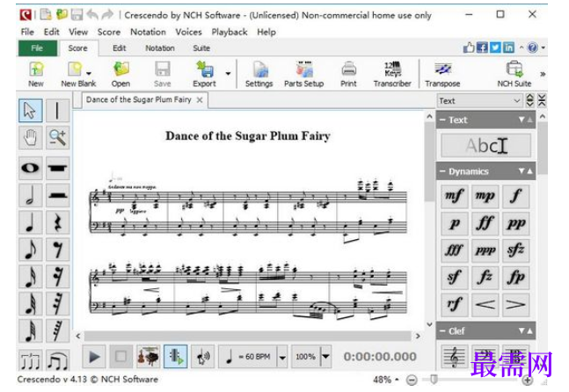Open the Notation menu

(148, 32)
